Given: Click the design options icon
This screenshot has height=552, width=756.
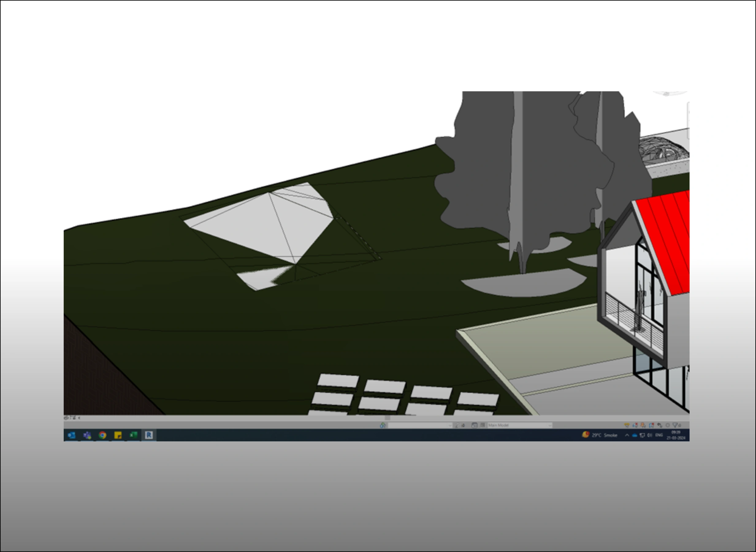Looking at the screenshot, I should click(x=474, y=425).
